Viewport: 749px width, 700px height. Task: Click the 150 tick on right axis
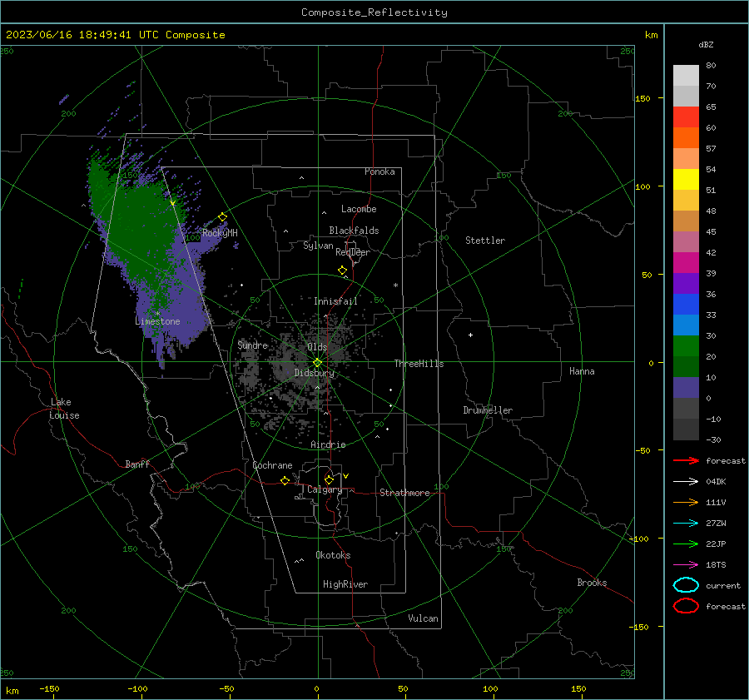pos(643,98)
